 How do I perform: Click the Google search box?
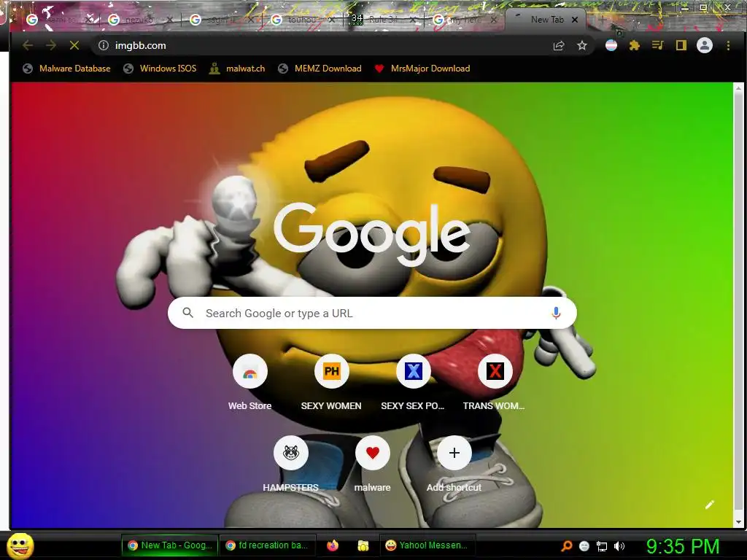pyautogui.click(x=372, y=313)
